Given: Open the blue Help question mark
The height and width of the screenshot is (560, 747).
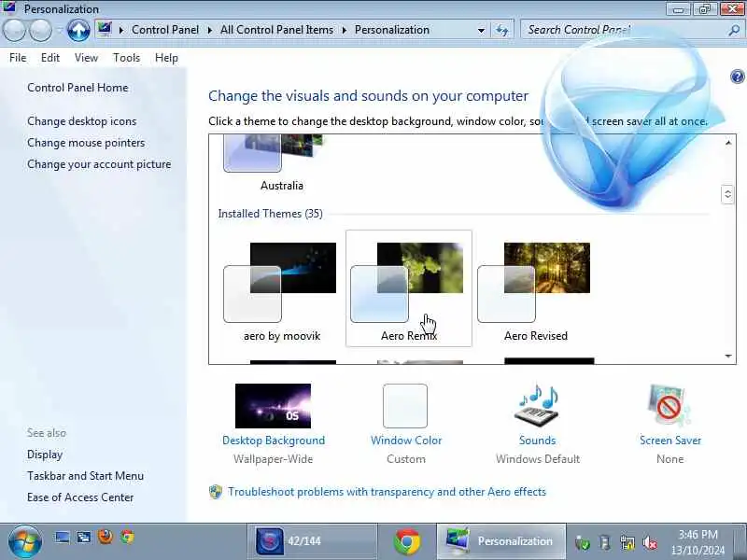Looking at the screenshot, I should tap(737, 77).
